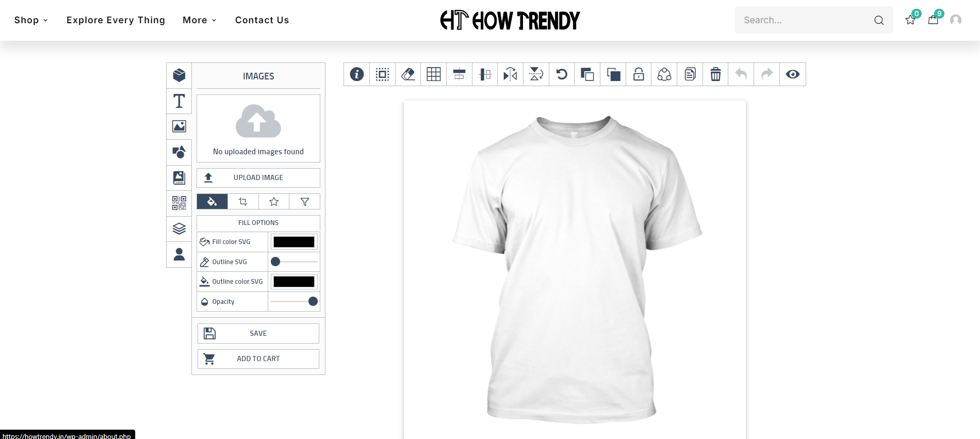Click the redo arrow icon

[x=767, y=74]
